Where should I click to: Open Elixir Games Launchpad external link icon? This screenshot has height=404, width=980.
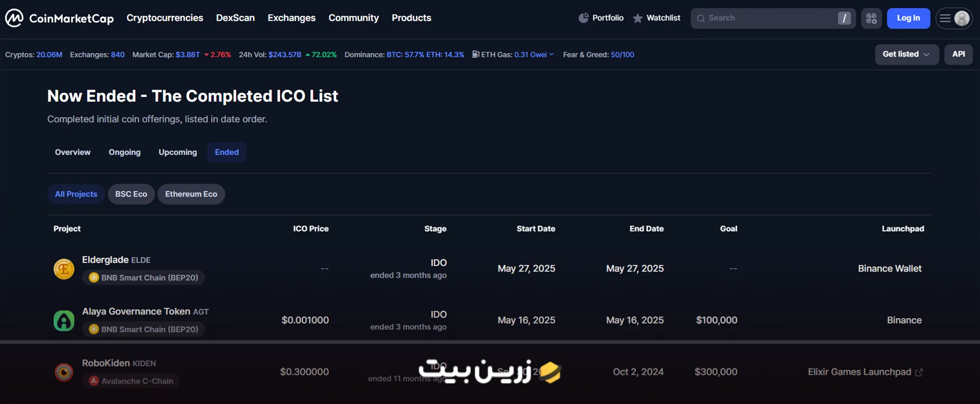[x=919, y=372]
